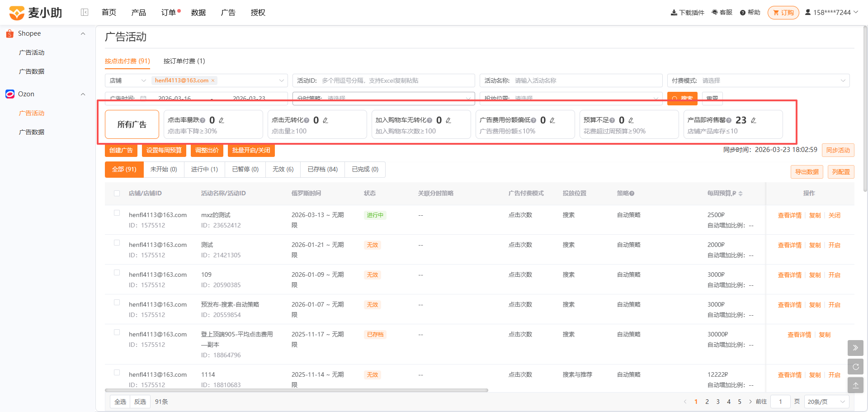Open 付费模式 dropdown

coord(758,81)
